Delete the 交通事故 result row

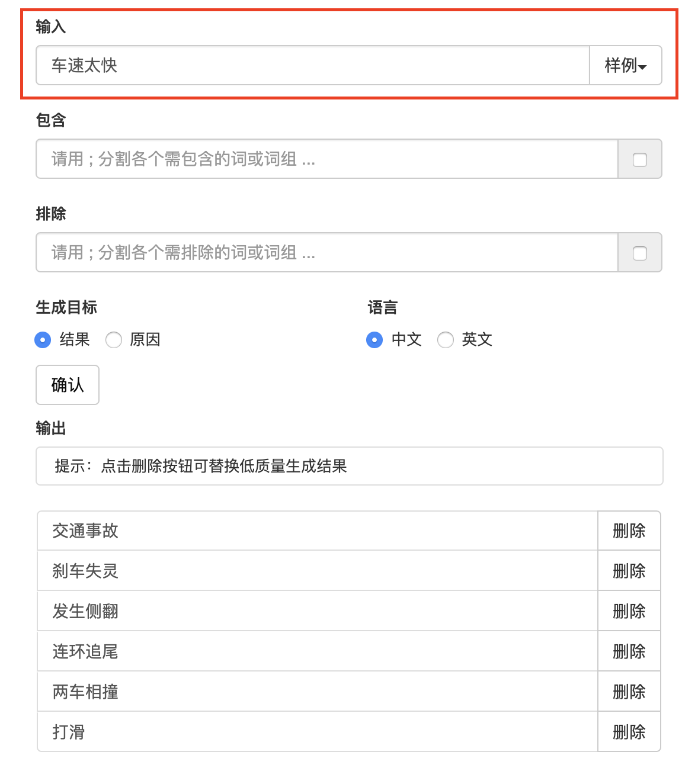click(x=629, y=531)
